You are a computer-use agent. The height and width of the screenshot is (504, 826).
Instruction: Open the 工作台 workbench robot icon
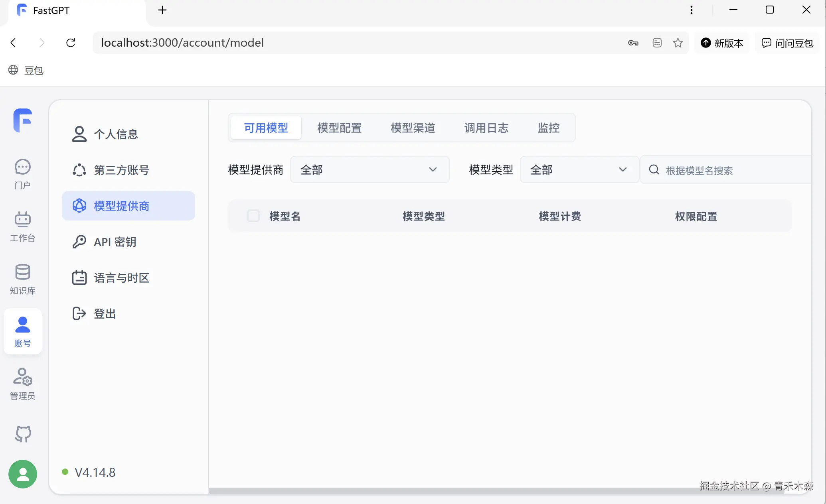(22, 220)
